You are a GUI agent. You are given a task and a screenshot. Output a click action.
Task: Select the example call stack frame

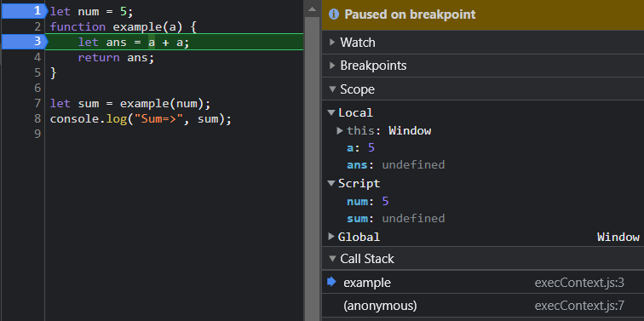483,283
